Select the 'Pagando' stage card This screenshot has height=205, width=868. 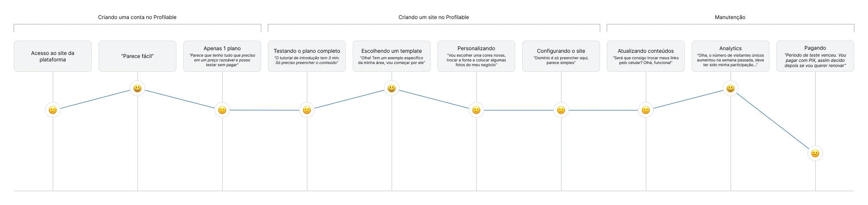tap(815, 56)
